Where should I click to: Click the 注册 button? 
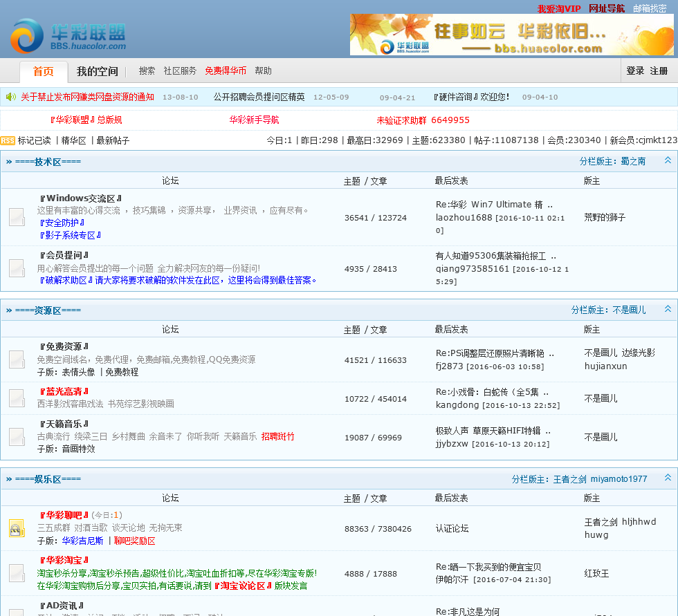659,71
